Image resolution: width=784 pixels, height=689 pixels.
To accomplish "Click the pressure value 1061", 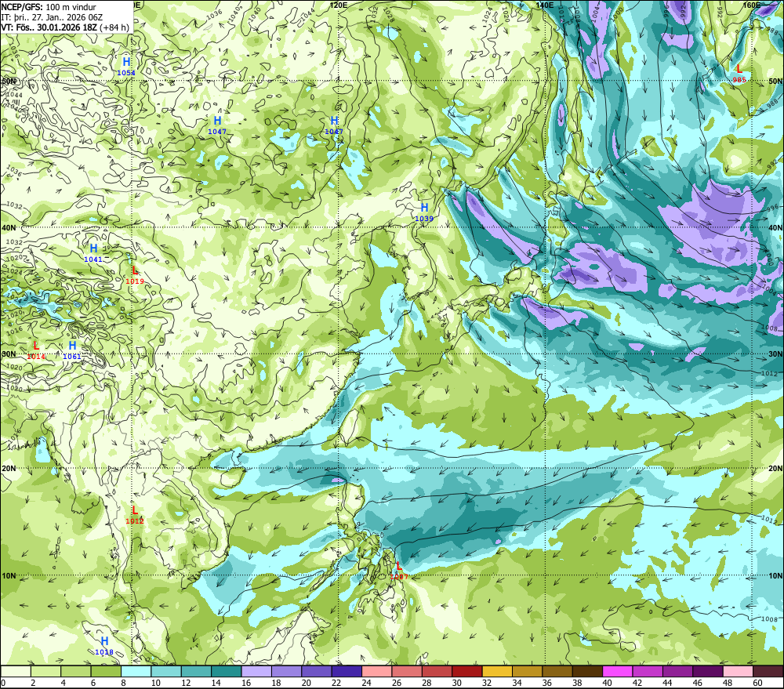I will pos(72,357).
